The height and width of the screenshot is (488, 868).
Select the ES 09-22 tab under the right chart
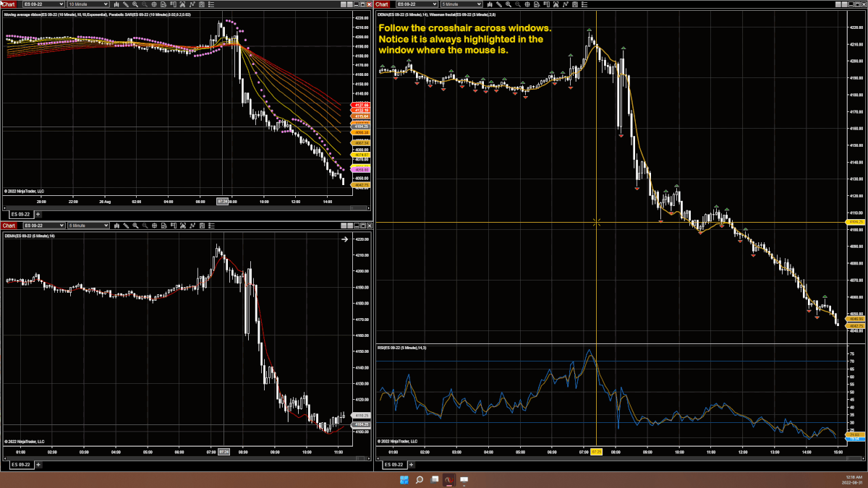tap(393, 465)
